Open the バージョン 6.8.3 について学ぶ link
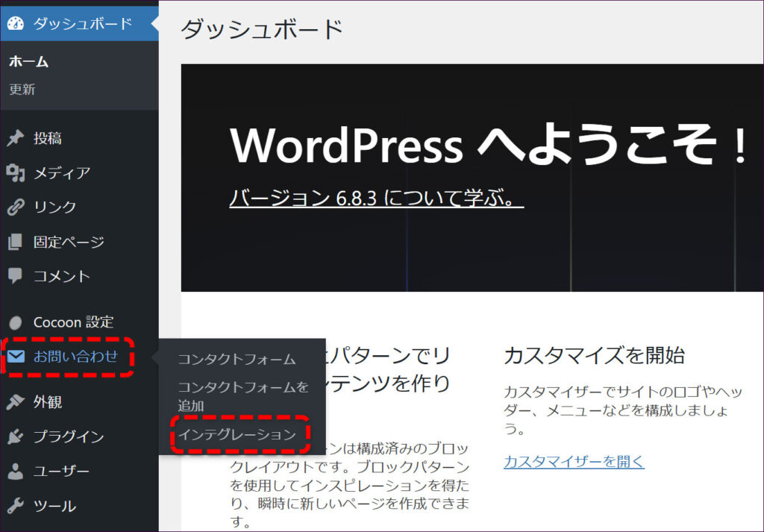The width and height of the screenshot is (764, 532). (x=376, y=198)
